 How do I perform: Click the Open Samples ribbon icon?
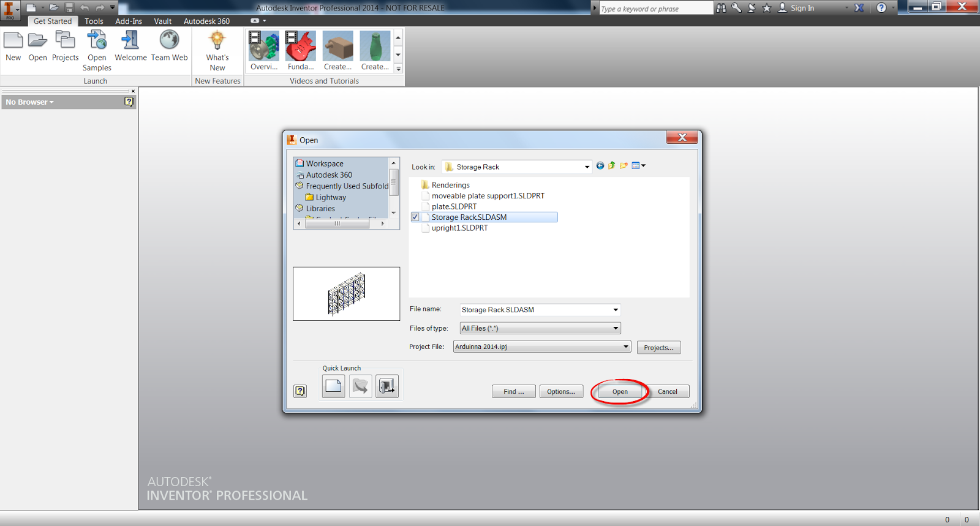pos(97,51)
